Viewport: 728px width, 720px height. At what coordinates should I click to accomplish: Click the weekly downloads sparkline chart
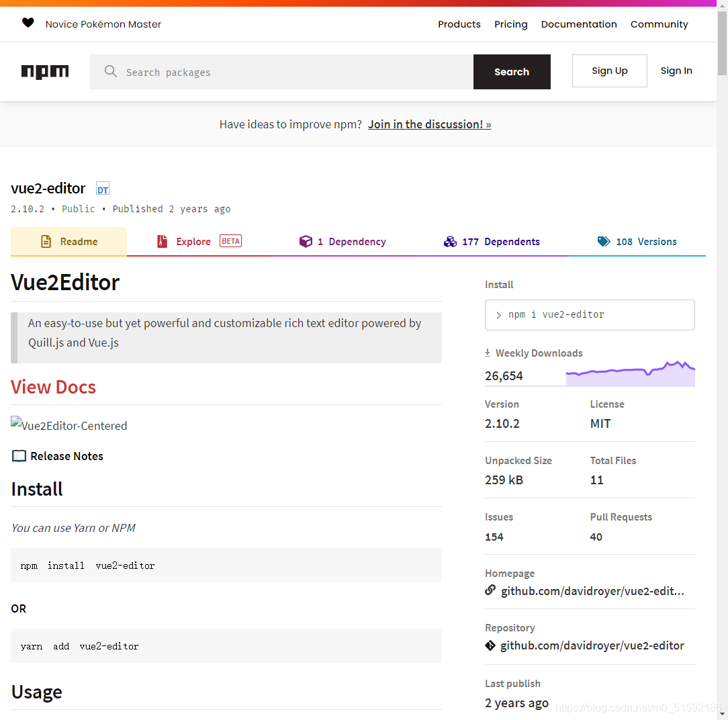tap(631, 373)
